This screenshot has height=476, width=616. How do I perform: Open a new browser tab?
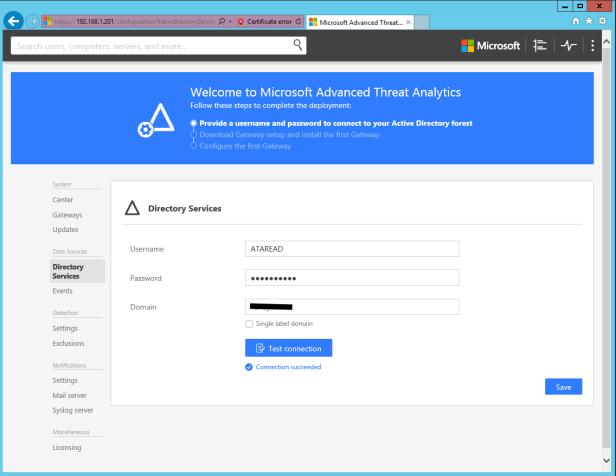point(422,22)
